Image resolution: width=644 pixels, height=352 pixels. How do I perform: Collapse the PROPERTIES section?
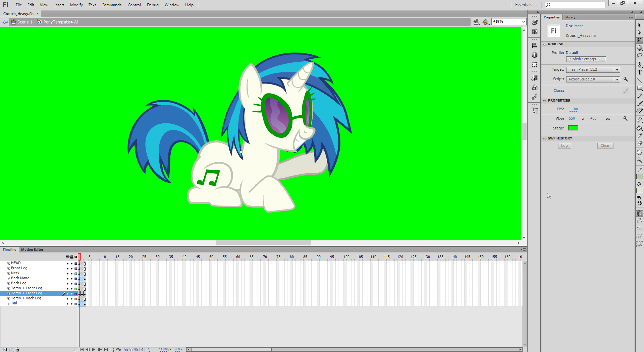click(545, 101)
